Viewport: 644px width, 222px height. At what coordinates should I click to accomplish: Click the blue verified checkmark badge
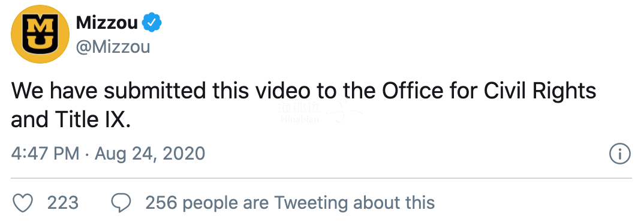point(152,23)
